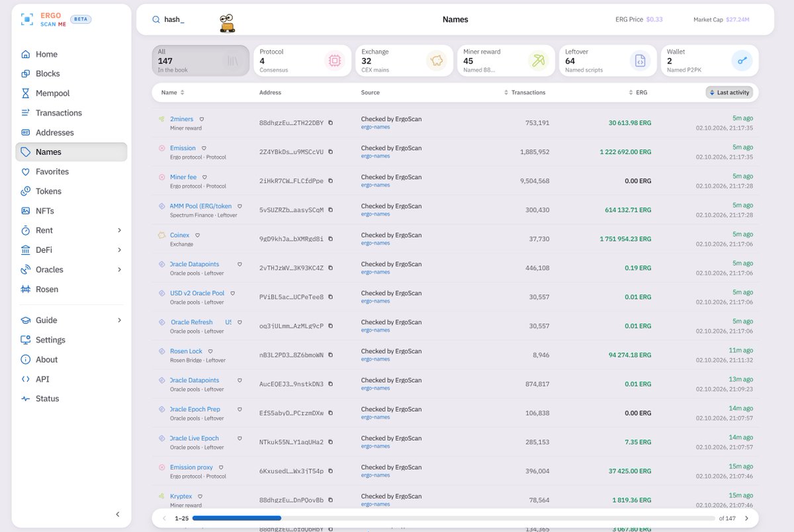The width and height of the screenshot is (794, 532).
Task: Open Addresses page
Action: point(71,132)
